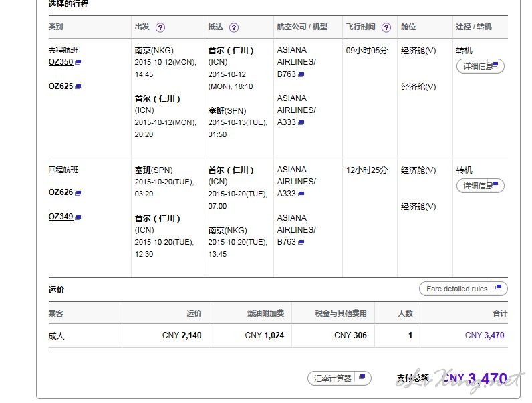Open outbound transfer 详细信息 button
The width and height of the screenshot is (532, 403).
click(480, 65)
